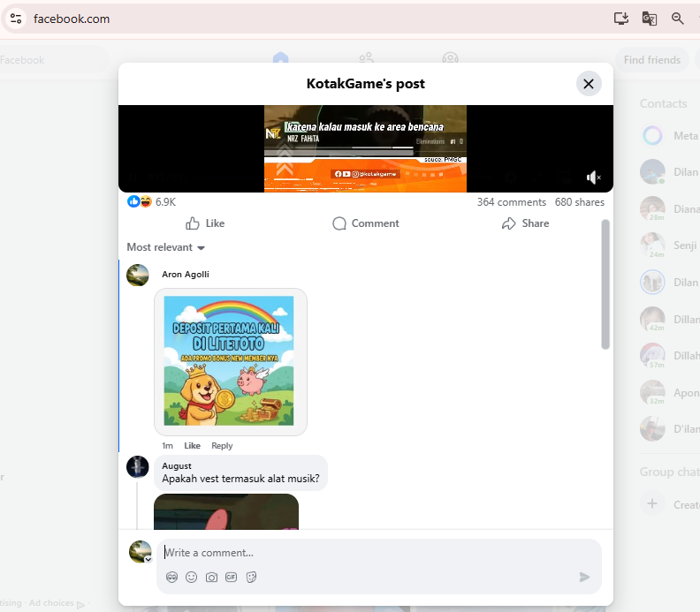Reply to Aron Agolli's comment
This screenshot has width=700, height=612.
click(x=222, y=446)
